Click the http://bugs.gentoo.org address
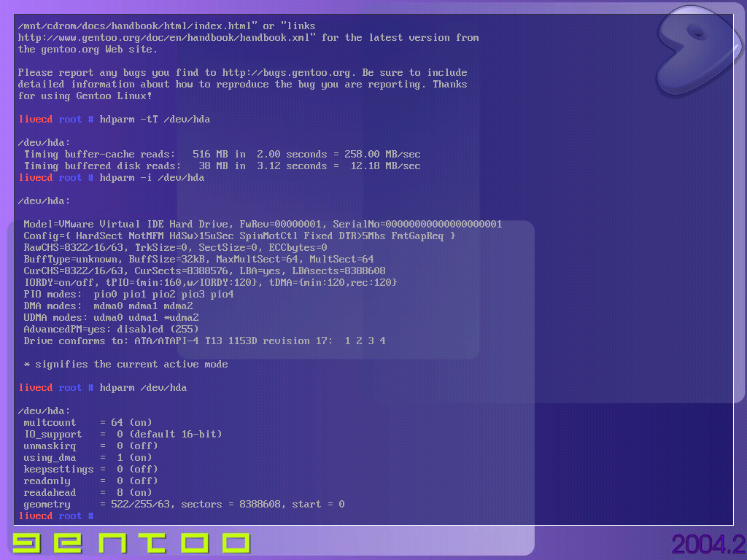Screen dimensions: 747x560 point(286,73)
